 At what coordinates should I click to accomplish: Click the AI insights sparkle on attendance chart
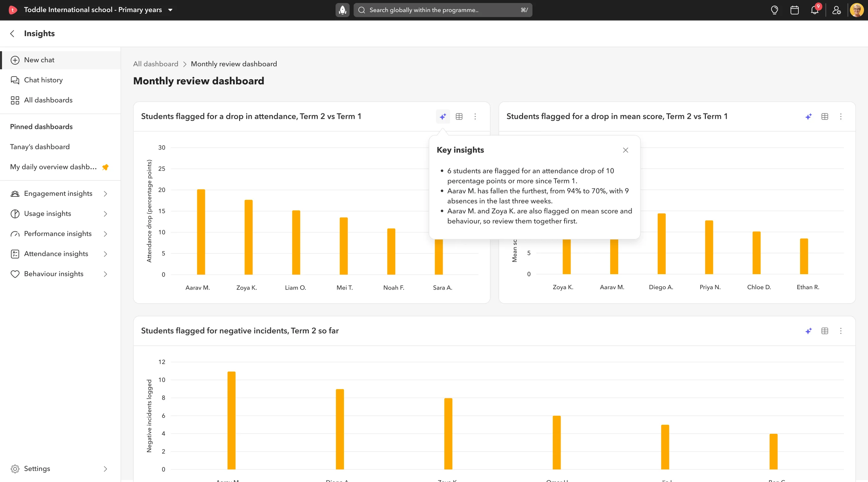point(443,116)
